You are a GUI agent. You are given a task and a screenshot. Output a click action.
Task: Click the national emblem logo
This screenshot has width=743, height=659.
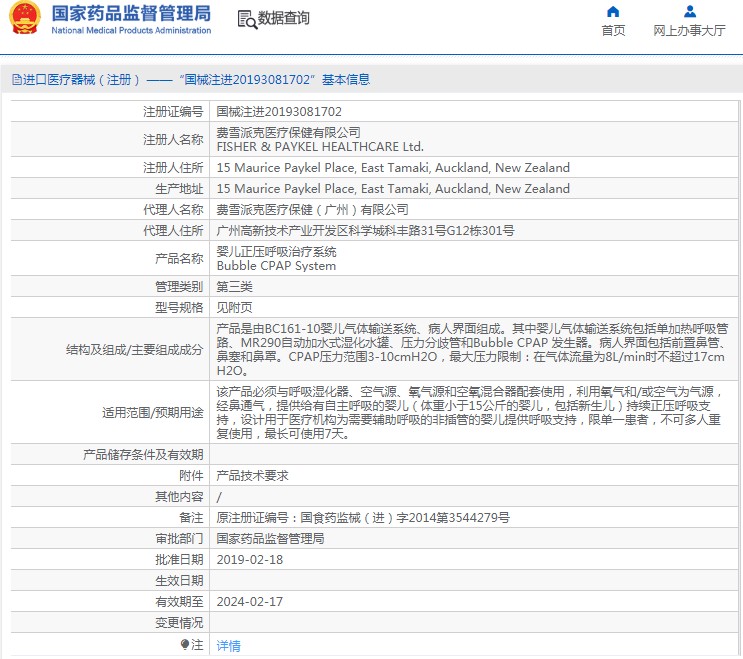click(x=25, y=18)
